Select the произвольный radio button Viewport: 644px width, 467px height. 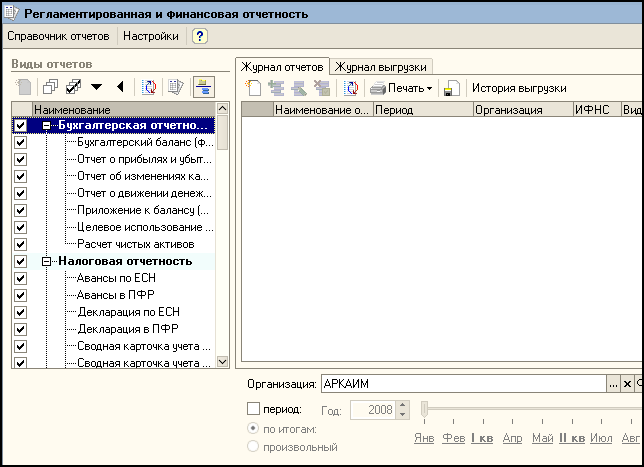pyautogui.click(x=253, y=446)
